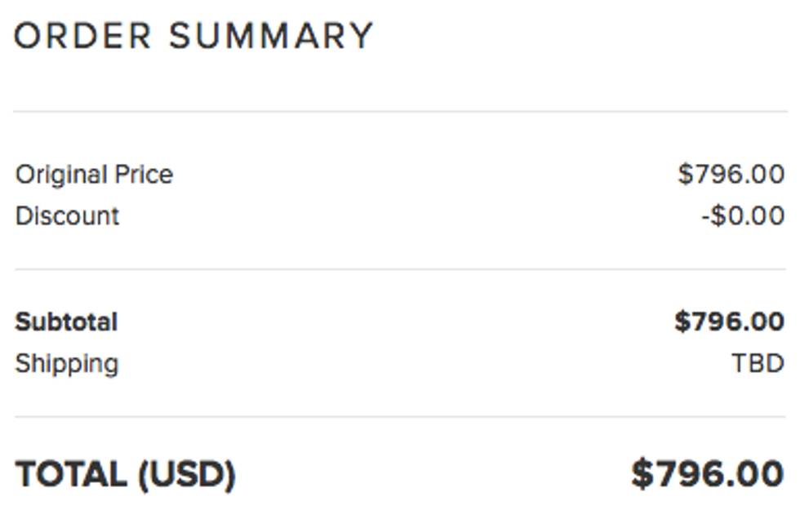Select the TOTAL (USD) label
The height and width of the screenshot is (532, 800).
(x=125, y=475)
